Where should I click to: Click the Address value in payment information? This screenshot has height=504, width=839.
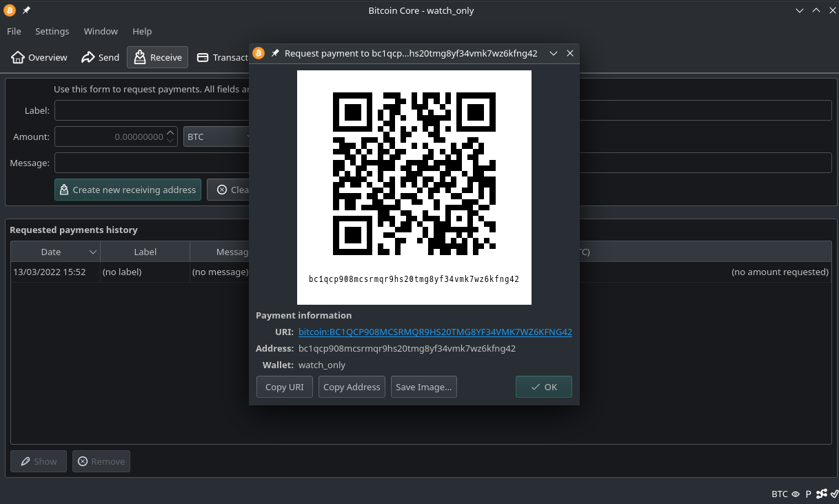click(407, 348)
